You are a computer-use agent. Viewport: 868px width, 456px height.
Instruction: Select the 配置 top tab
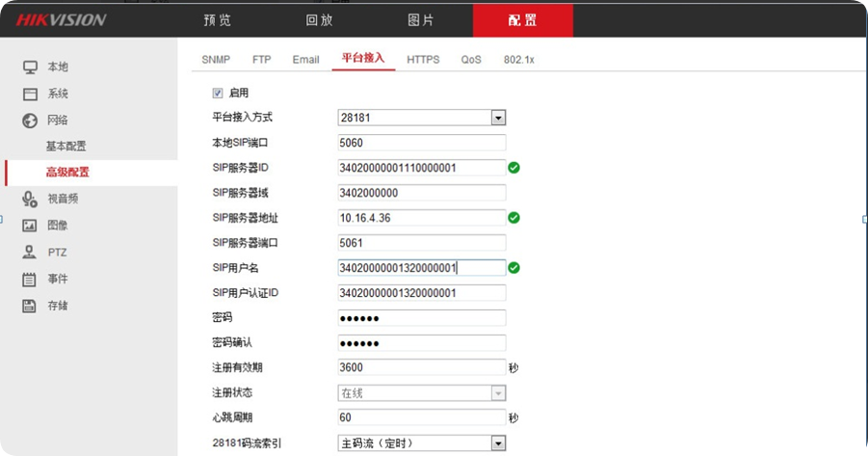[522, 20]
